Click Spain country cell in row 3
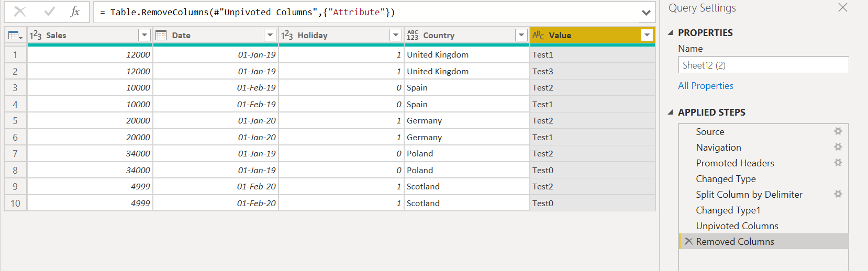Image resolution: width=868 pixels, height=271 pixels. 467,87
